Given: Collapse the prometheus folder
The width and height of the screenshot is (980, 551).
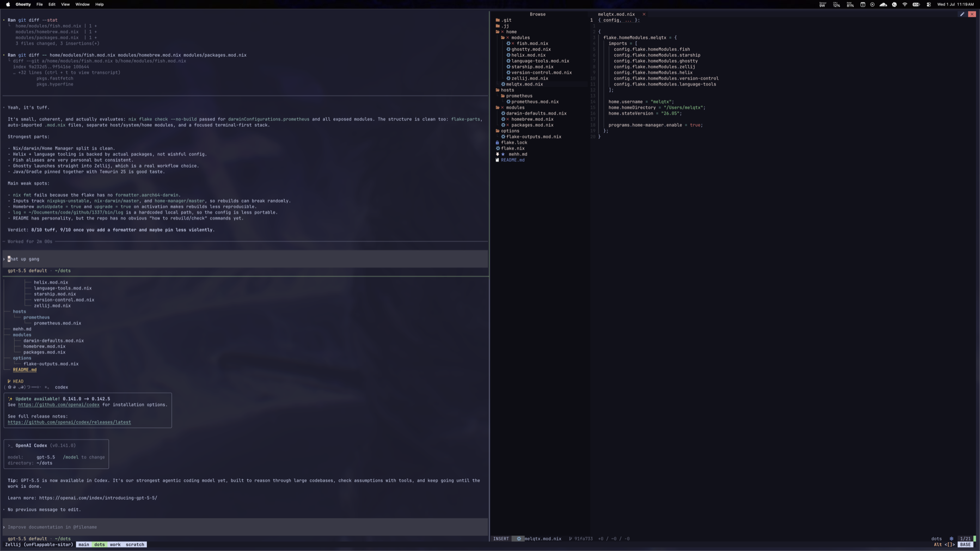Looking at the screenshot, I should [x=516, y=96].
